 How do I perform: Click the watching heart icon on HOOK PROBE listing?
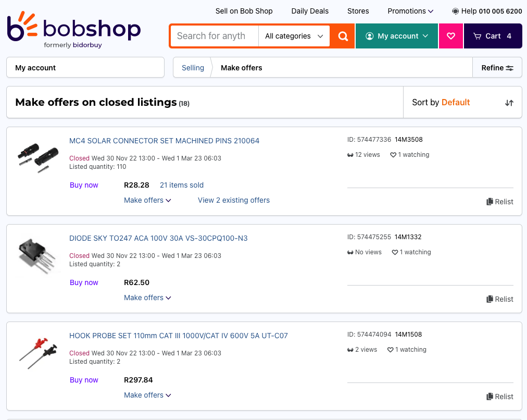click(390, 350)
